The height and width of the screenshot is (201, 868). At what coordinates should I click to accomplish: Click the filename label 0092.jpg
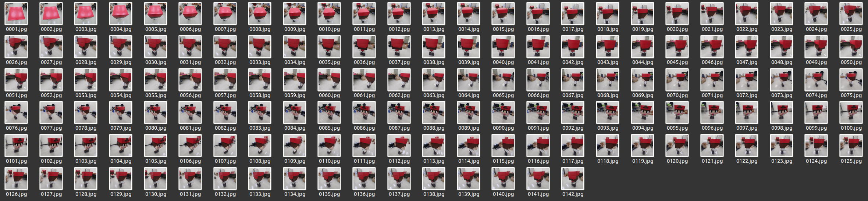tap(573, 128)
